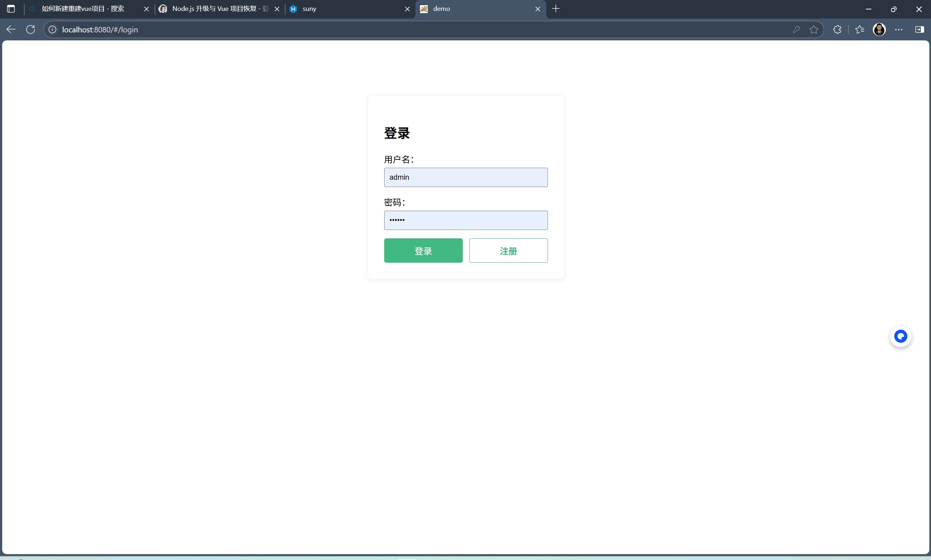
Task: Click the 用户名: label
Action: (399, 160)
